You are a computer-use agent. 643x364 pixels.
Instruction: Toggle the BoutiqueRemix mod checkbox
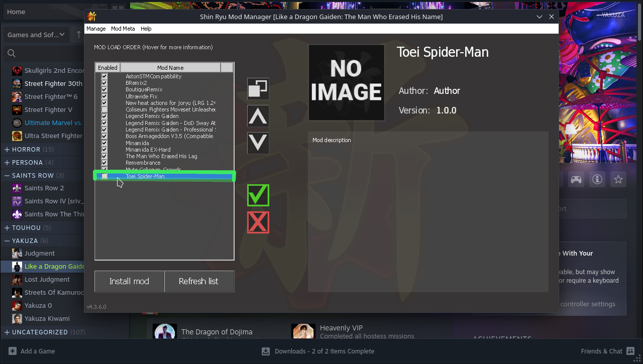(104, 89)
